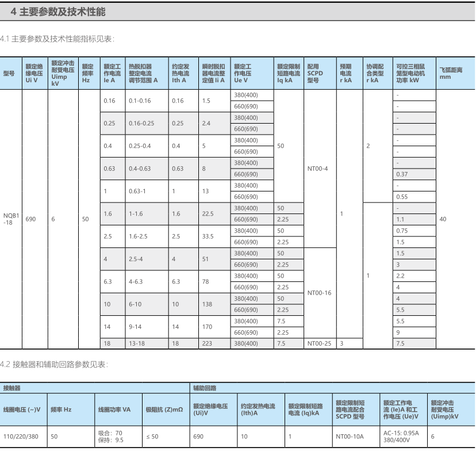Click the "额定频率 Hz" column header

click(88, 73)
